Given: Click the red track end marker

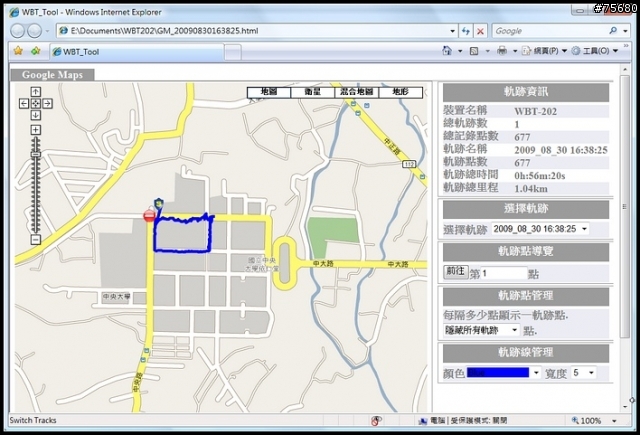Looking at the screenshot, I should click(149, 215).
